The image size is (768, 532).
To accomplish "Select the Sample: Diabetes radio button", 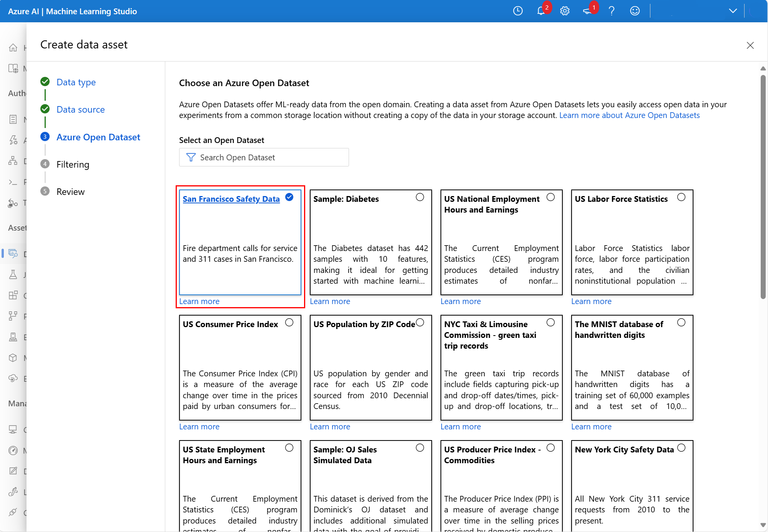I will (x=420, y=197).
